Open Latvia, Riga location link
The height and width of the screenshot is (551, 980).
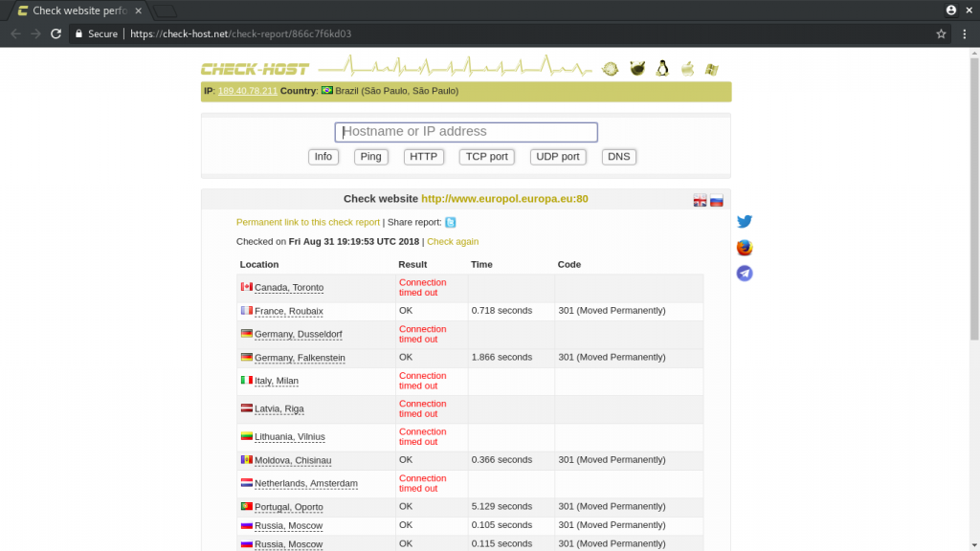coord(278,409)
